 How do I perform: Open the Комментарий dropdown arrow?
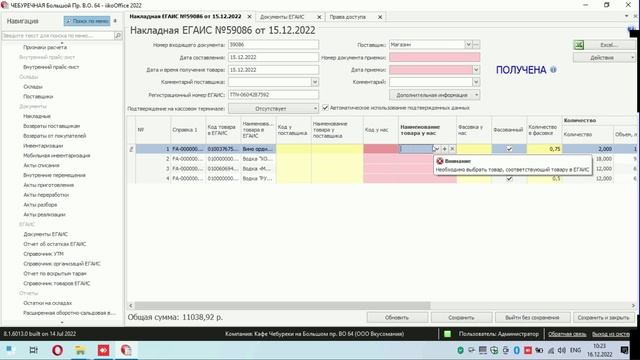click(476, 82)
